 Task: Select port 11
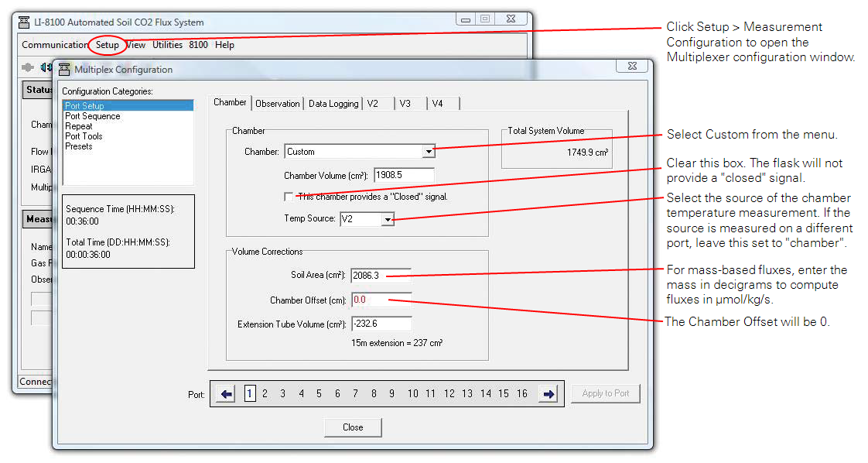click(430, 394)
